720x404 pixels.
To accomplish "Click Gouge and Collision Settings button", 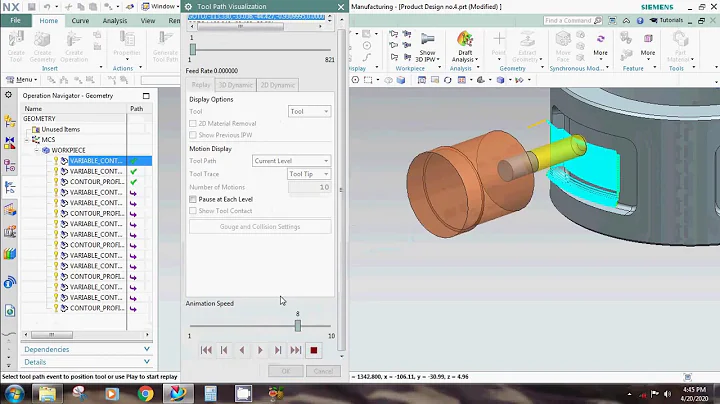I will click(260, 227).
